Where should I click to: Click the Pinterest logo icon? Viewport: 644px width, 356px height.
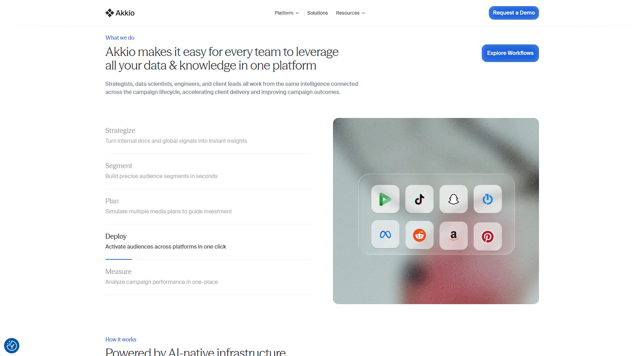tap(487, 237)
